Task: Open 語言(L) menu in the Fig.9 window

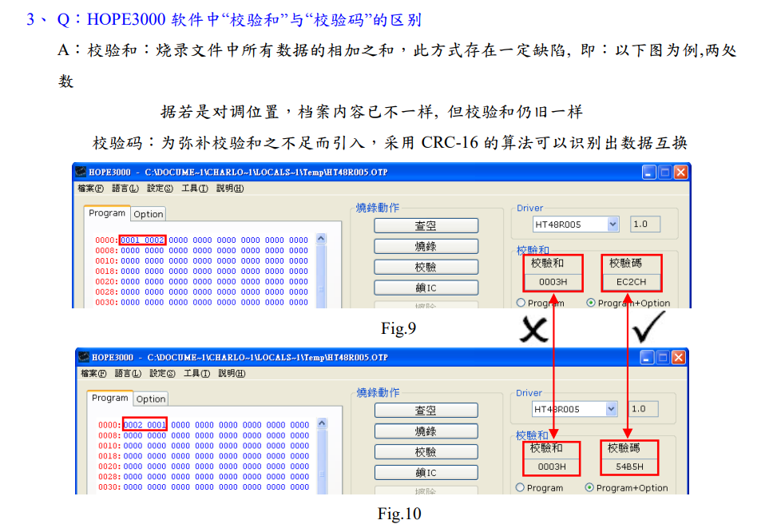Action: [125, 189]
